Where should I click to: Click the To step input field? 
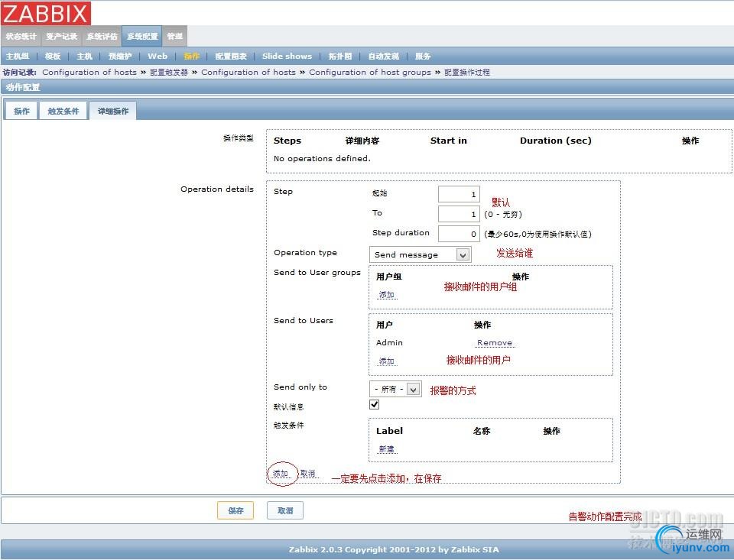[459, 214]
